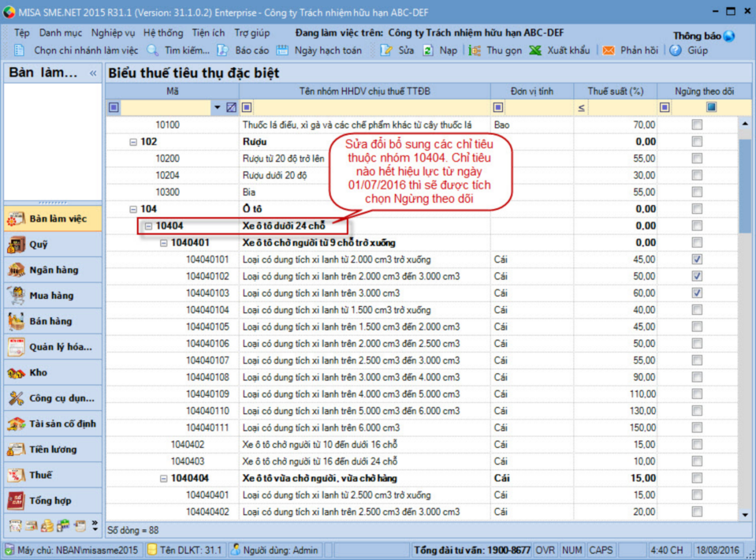Click the scrollbar up arrow
The height and width of the screenshot is (560, 756).
pyautogui.click(x=746, y=124)
